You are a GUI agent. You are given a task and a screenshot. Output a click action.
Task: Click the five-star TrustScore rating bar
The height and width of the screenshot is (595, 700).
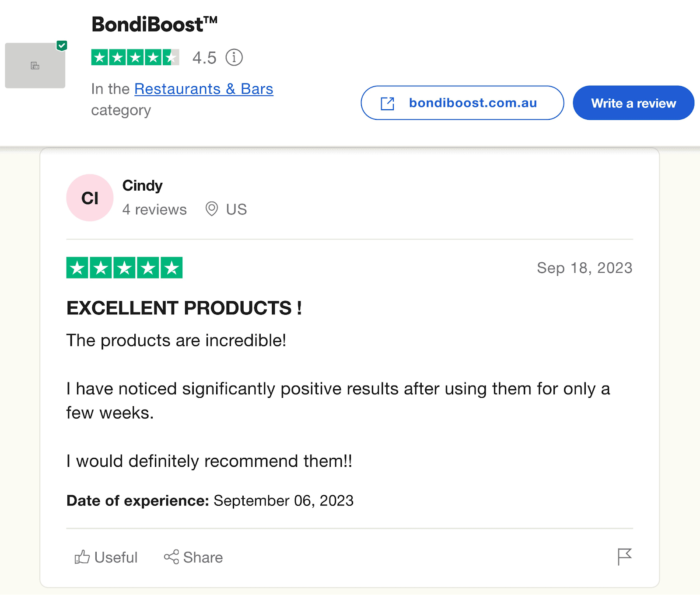click(x=135, y=57)
